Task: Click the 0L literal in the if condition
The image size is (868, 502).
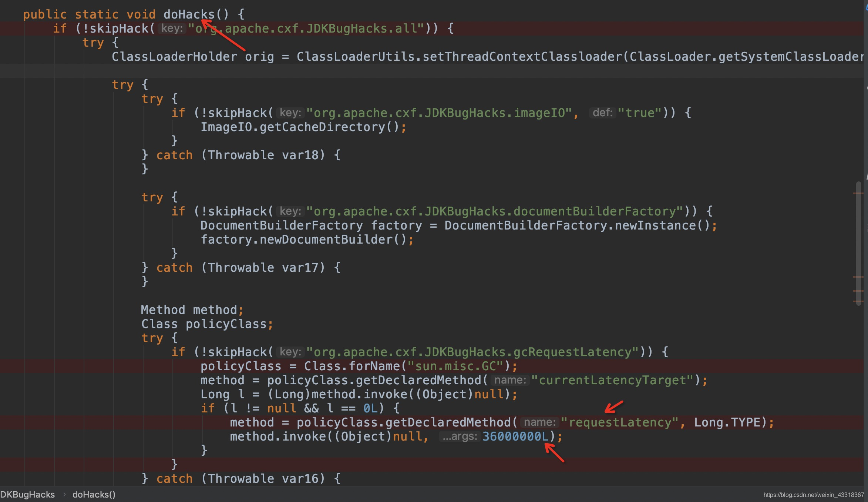Action: tap(370, 408)
